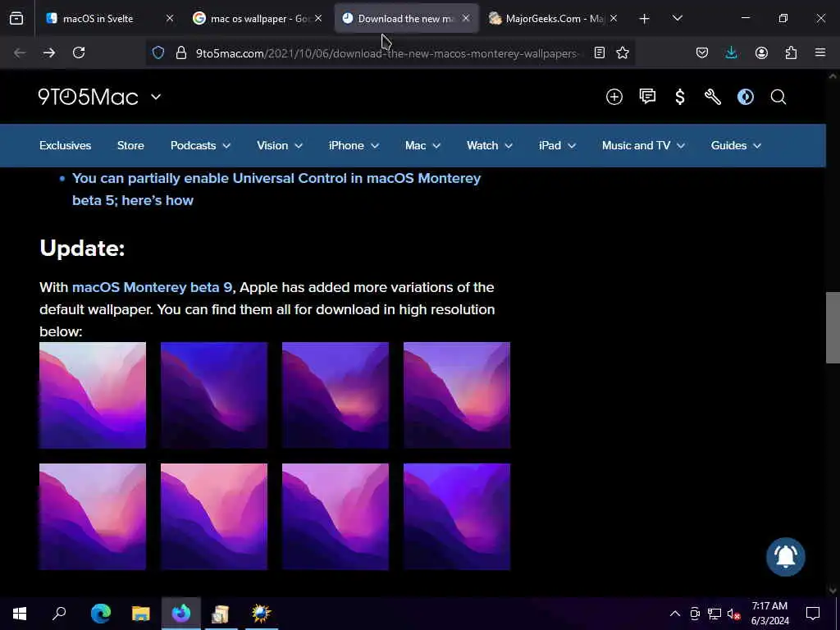Image resolution: width=840 pixels, height=630 pixels.
Task: Open the Universal Control beta 5 article link
Action: point(276,189)
